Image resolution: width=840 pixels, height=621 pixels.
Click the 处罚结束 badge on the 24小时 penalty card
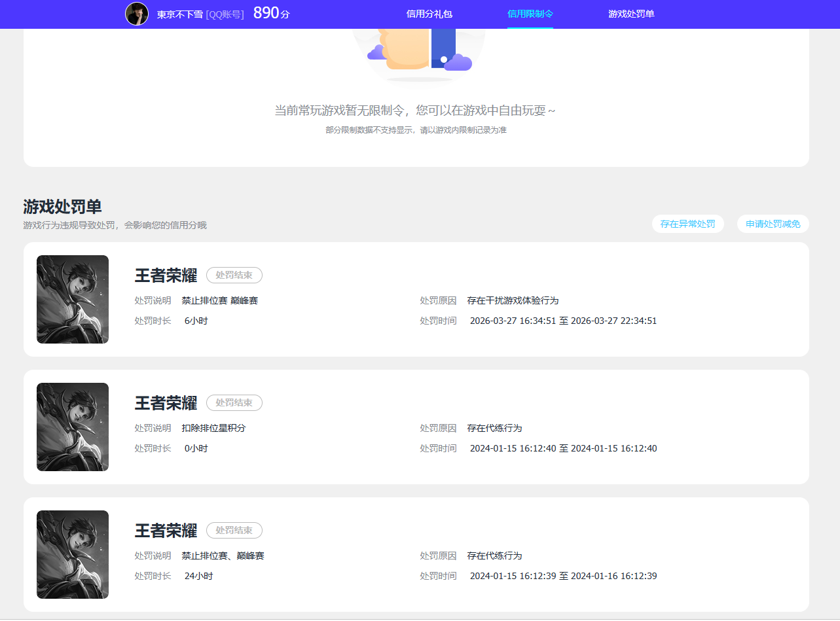coord(234,531)
